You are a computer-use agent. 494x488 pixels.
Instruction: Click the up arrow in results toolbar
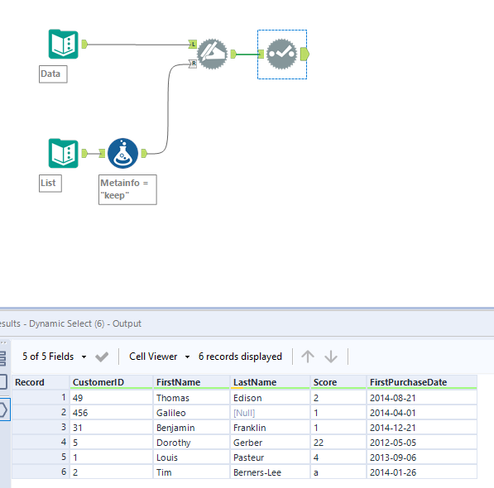(308, 357)
